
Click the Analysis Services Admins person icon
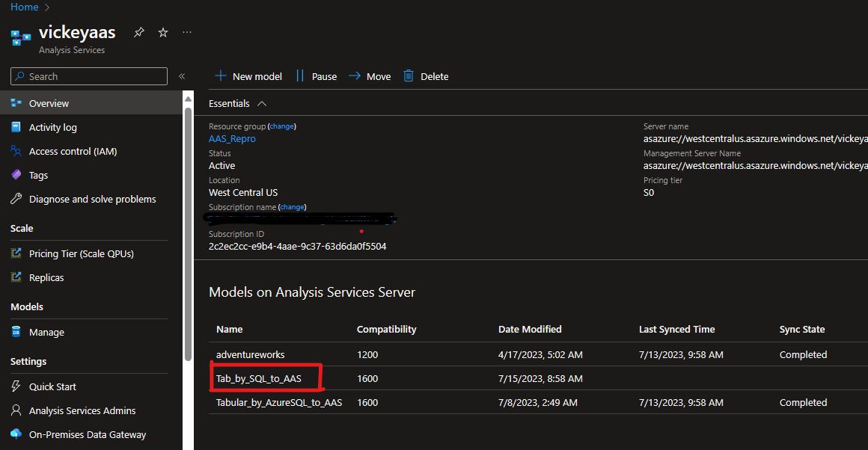tap(16, 410)
